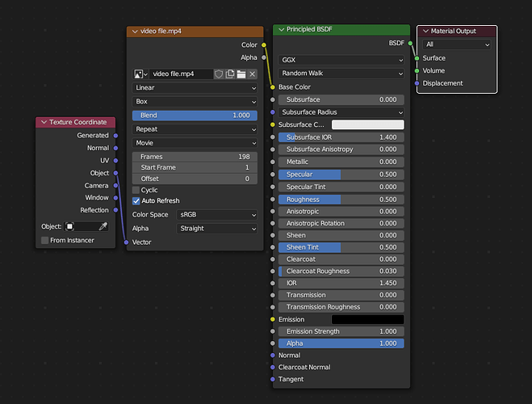Viewport: 532px width, 404px height.
Task: Toggle fake user shield icon
Action: pyautogui.click(x=219, y=74)
